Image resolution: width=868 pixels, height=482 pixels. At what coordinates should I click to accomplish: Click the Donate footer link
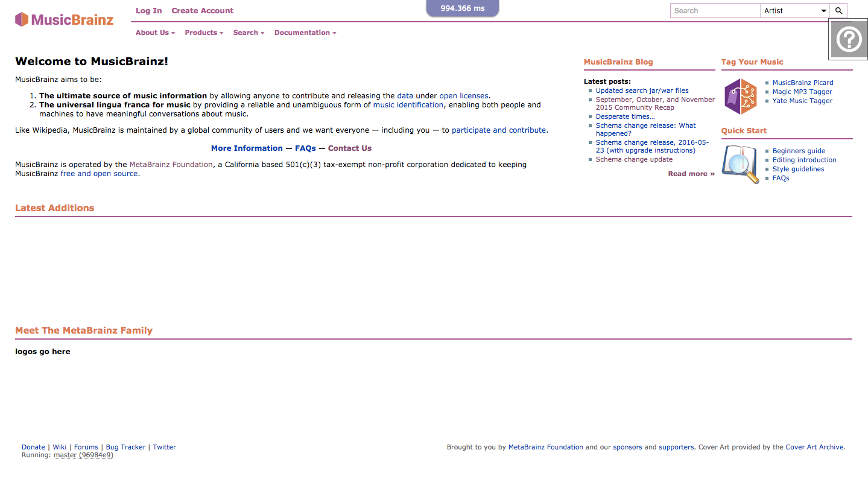pyautogui.click(x=33, y=447)
